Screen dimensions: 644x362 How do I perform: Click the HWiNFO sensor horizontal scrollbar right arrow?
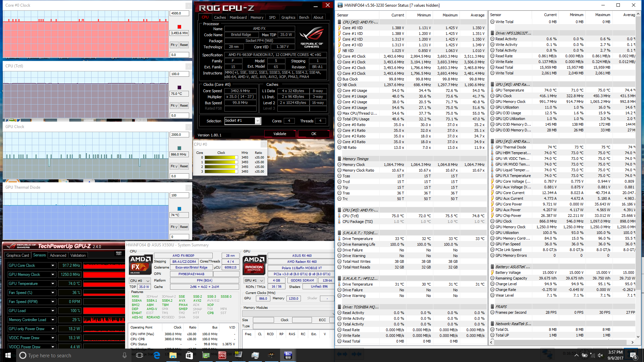tap(633, 342)
